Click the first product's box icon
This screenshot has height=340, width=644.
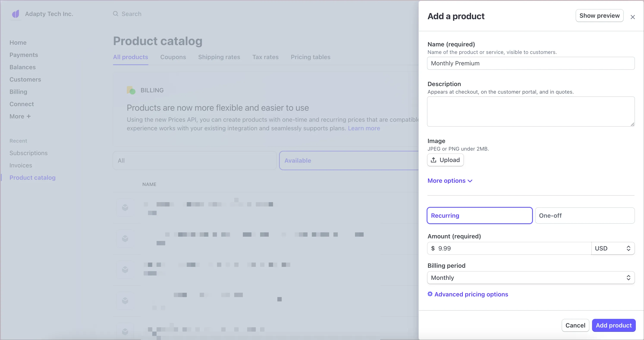click(125, 208)
